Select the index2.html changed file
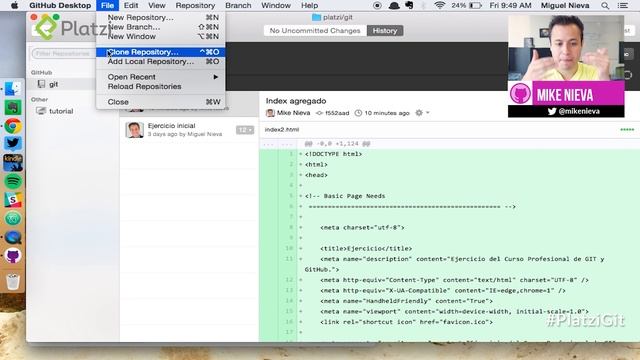 (449, 129)
